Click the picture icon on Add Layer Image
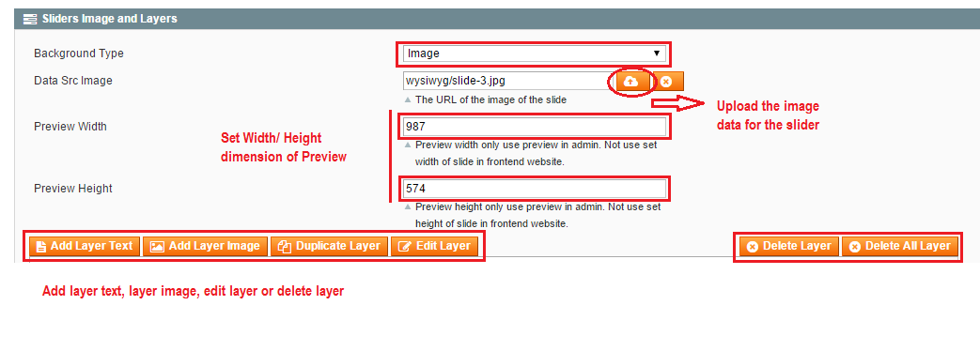This screenshot has width=980, height=351. tap(158, 246)
